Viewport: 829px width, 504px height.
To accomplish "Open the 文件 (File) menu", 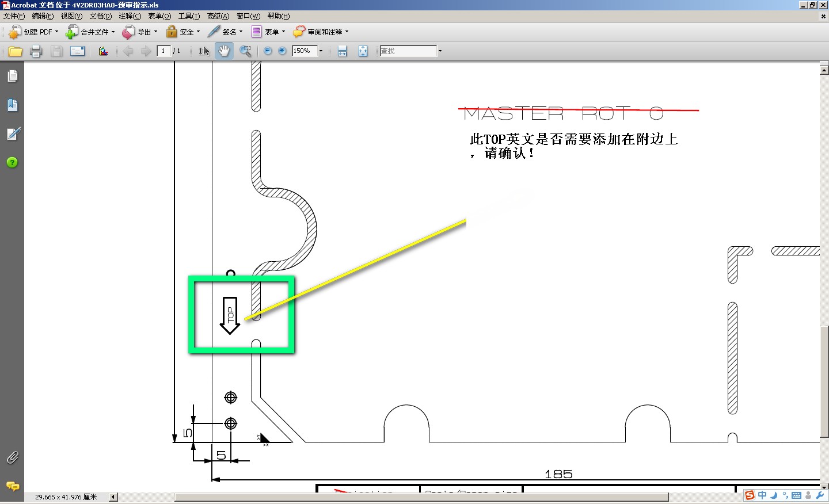I will [x=14, y=16].
